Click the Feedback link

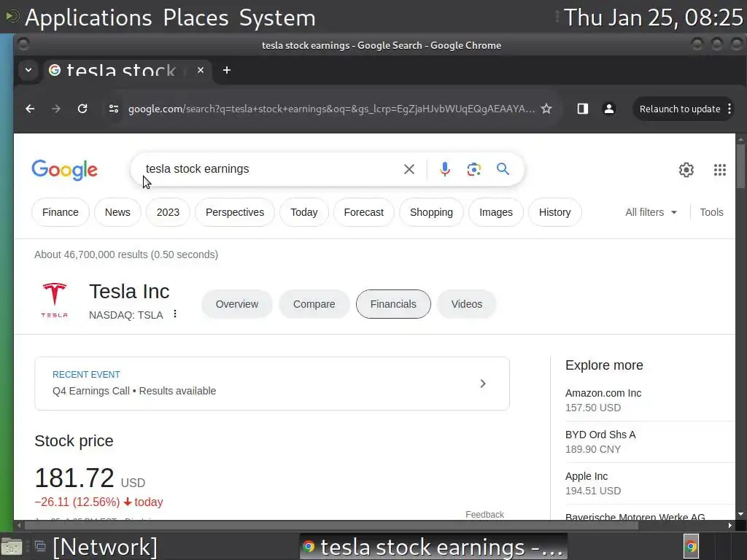click(484, 514)
